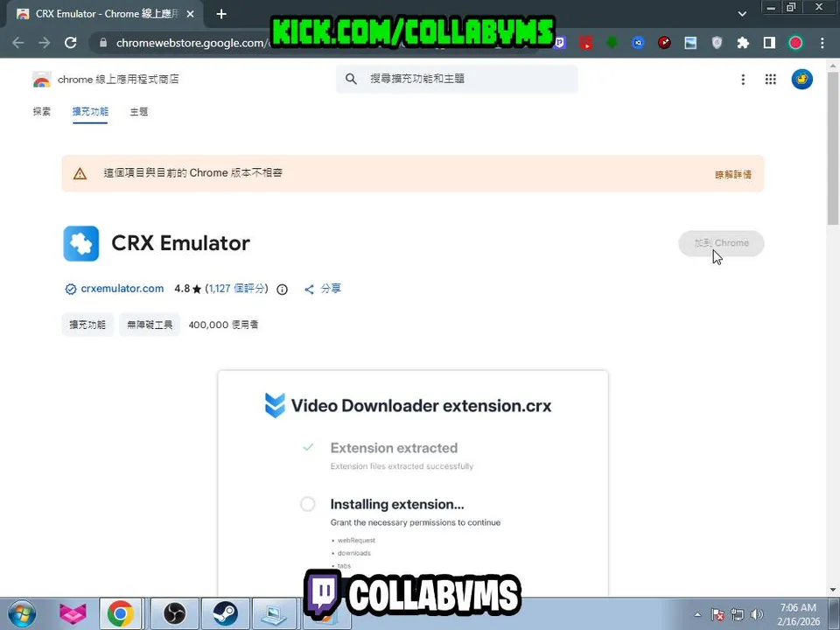Open the Google apps grid
This screenshot has height=630, width=840.
coord(770,80)
